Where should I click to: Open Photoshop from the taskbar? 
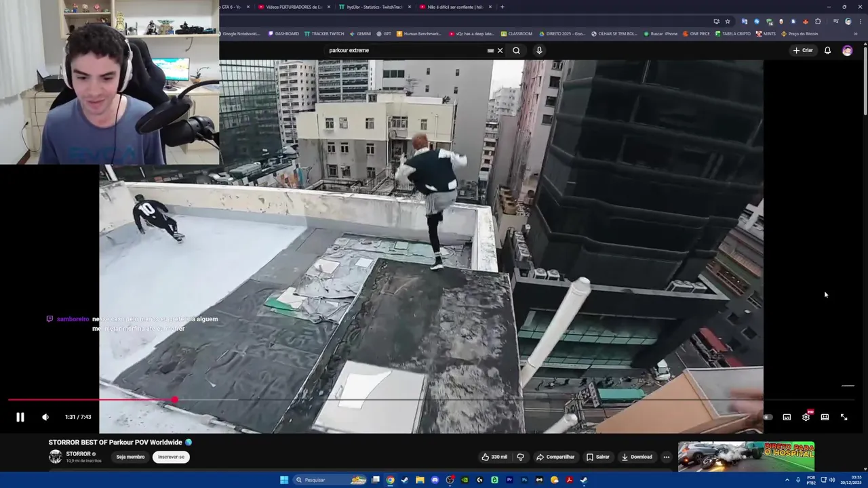[524, 480]
